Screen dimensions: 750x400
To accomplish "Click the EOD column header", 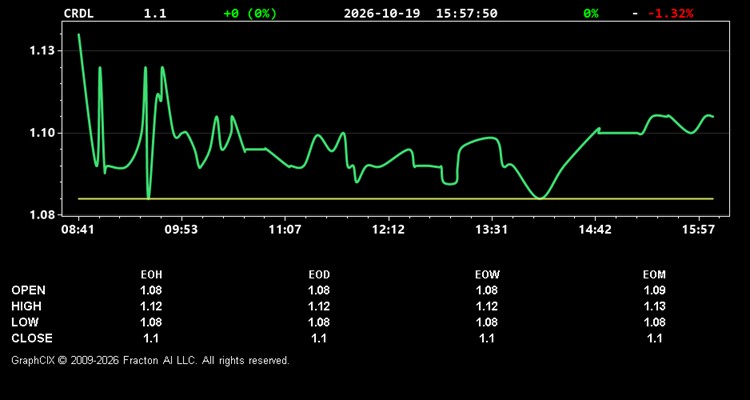I will pyautogui.click(x=319, y=275).
